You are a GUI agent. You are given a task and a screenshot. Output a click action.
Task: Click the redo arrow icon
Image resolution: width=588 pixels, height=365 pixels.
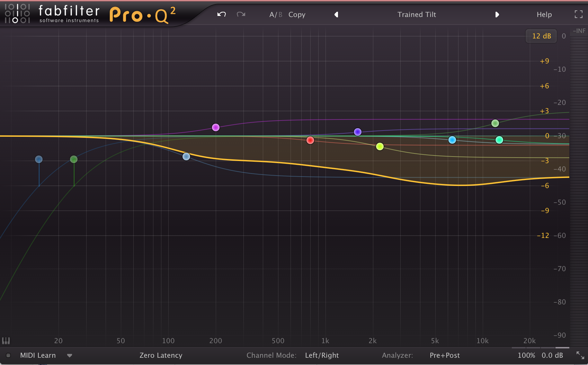(x=241, y=14)
